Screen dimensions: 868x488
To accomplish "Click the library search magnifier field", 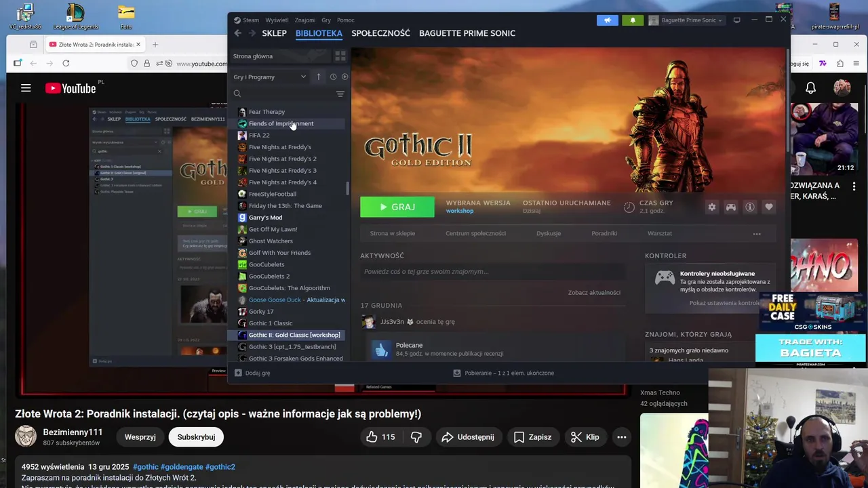I will (237, 94).
